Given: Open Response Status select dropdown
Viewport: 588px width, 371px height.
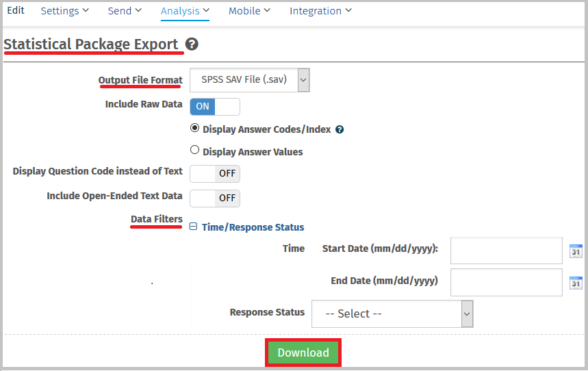Looking at the screenshot, I should tap(392, 314).
